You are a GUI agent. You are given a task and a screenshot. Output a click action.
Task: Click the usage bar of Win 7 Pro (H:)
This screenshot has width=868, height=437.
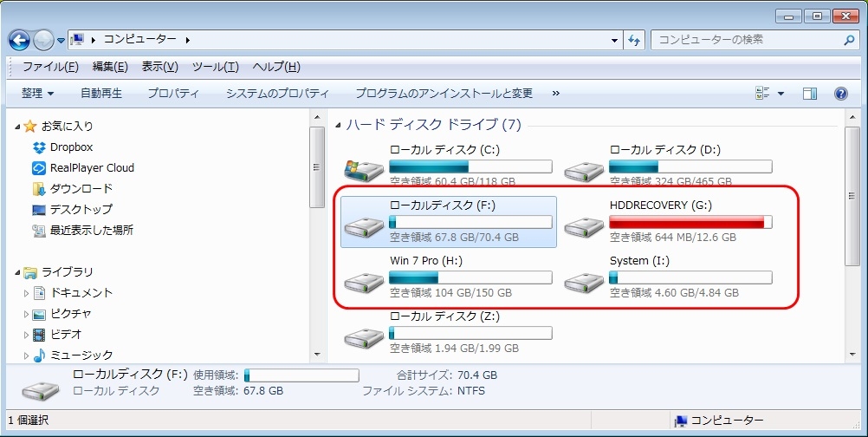[470, 277]
